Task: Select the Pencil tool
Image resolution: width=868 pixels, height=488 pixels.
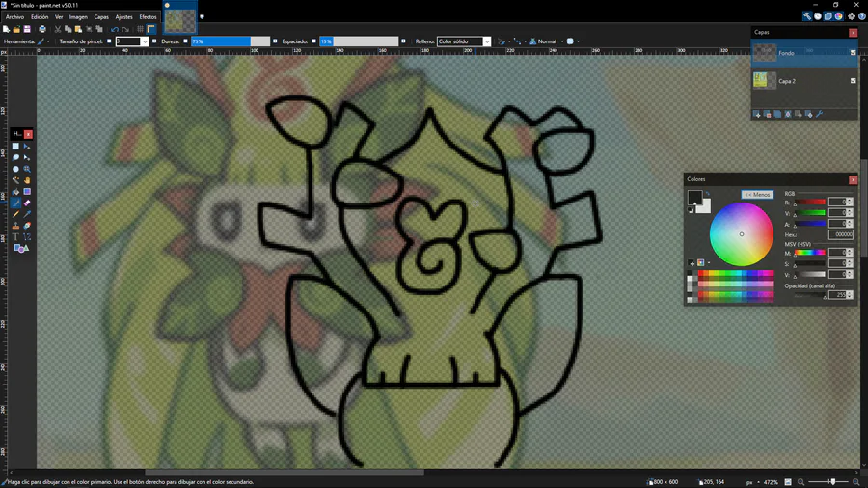Action: [15, 214]
